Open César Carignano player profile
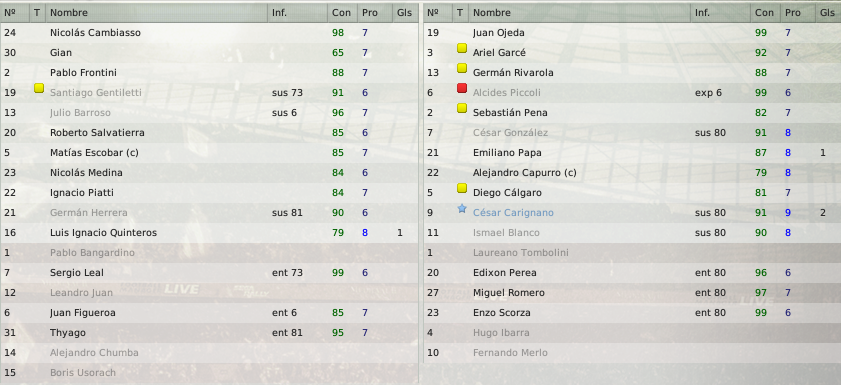 [513, 213]
